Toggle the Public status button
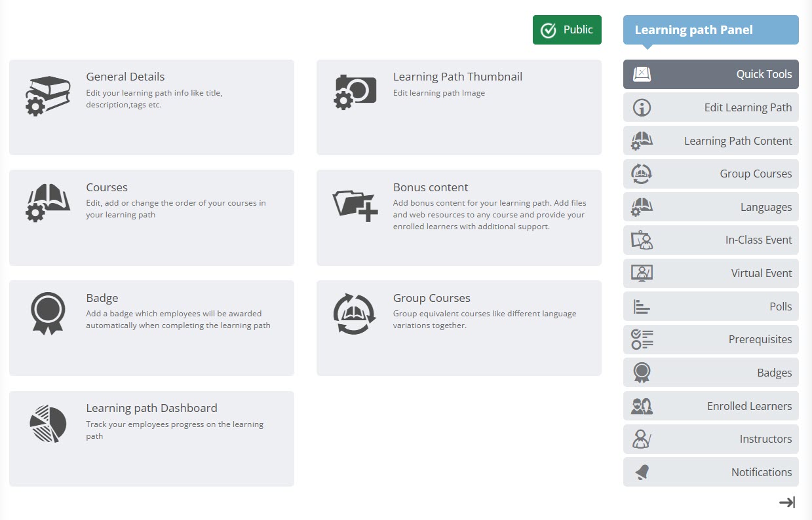 click(x=567, y=30)
